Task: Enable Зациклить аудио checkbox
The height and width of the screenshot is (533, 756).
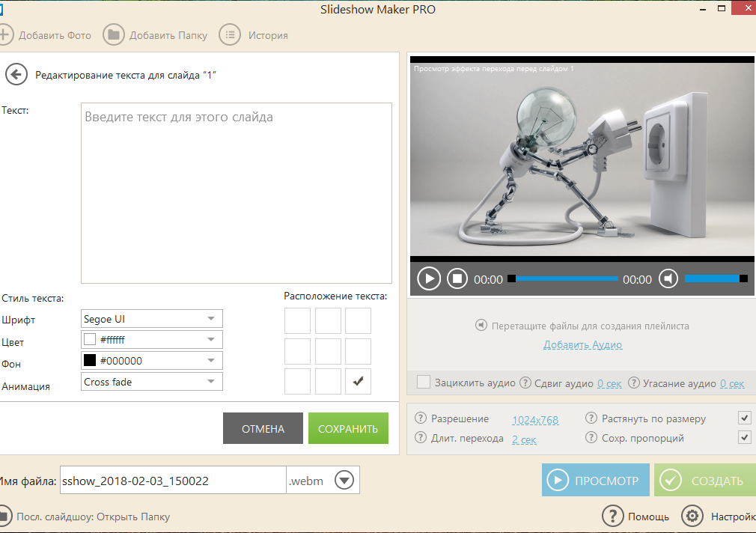Action: point(424,382)
